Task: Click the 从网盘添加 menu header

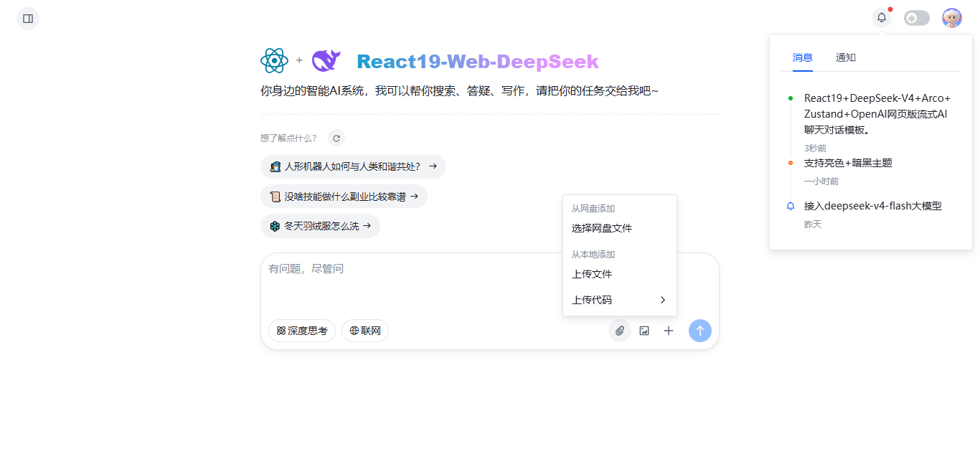Action: [593, 209]
